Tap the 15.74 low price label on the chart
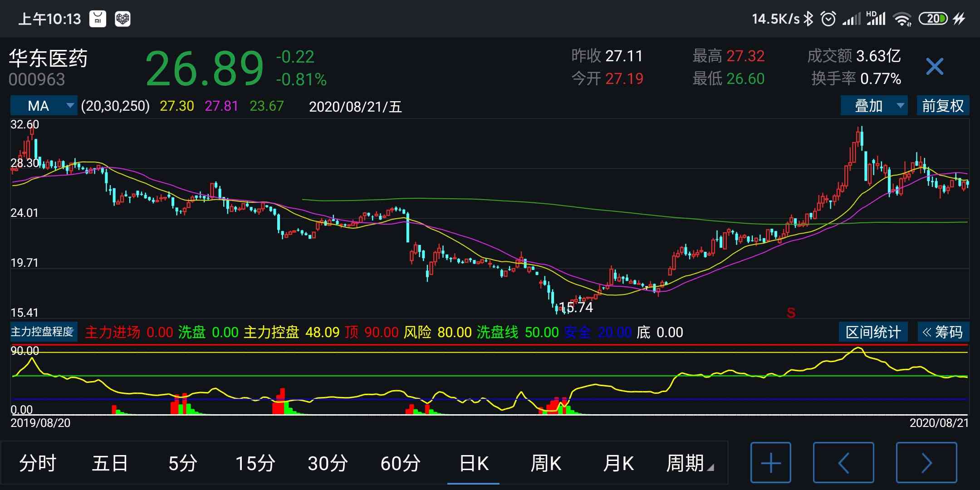The image size is (980, 490). (576, 307)
